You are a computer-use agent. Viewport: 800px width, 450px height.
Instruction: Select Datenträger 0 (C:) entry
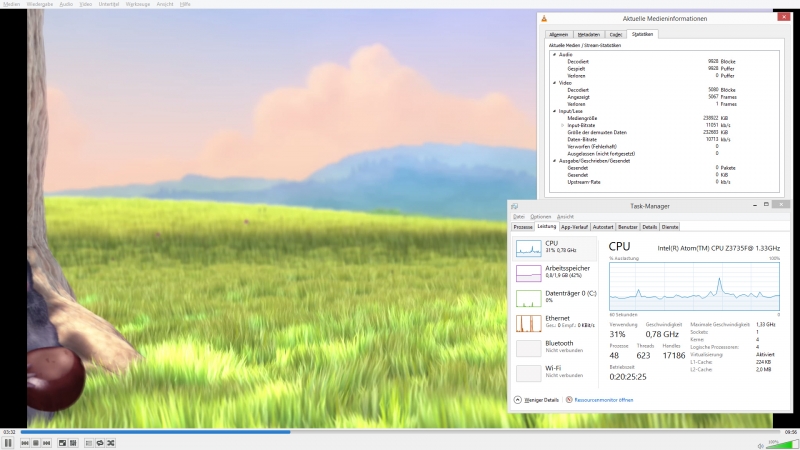(555, 298)
